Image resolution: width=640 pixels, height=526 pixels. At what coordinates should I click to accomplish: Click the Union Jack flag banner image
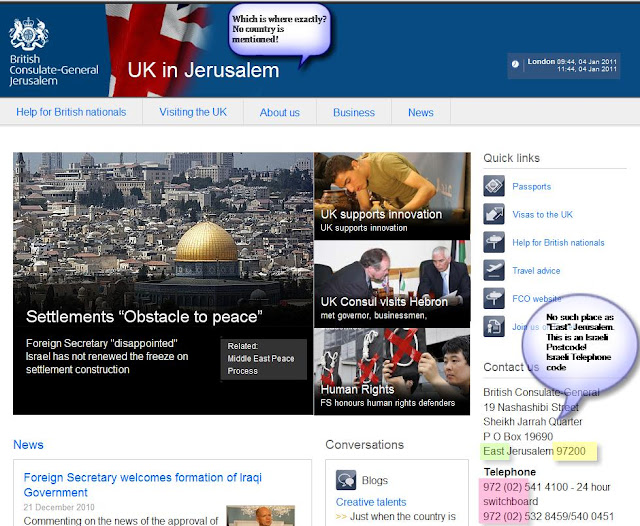pyautogui.click(x=159, y=51)
